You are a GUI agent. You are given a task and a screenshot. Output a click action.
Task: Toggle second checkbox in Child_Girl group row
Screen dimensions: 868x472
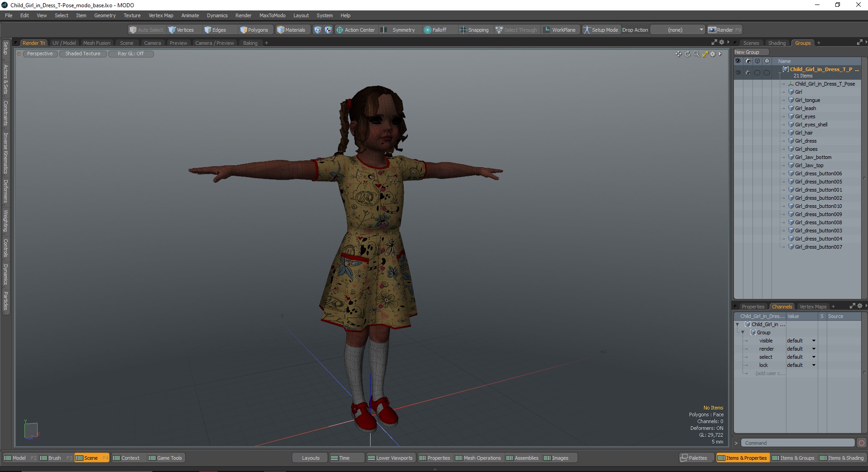tap(767, 72)
